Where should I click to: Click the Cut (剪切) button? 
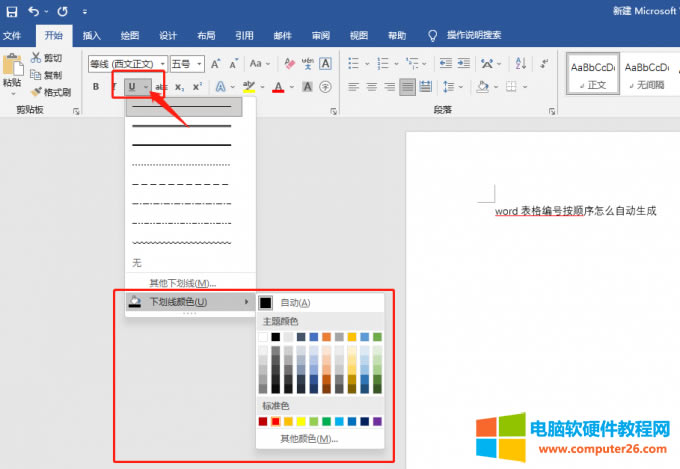point(46,58)
